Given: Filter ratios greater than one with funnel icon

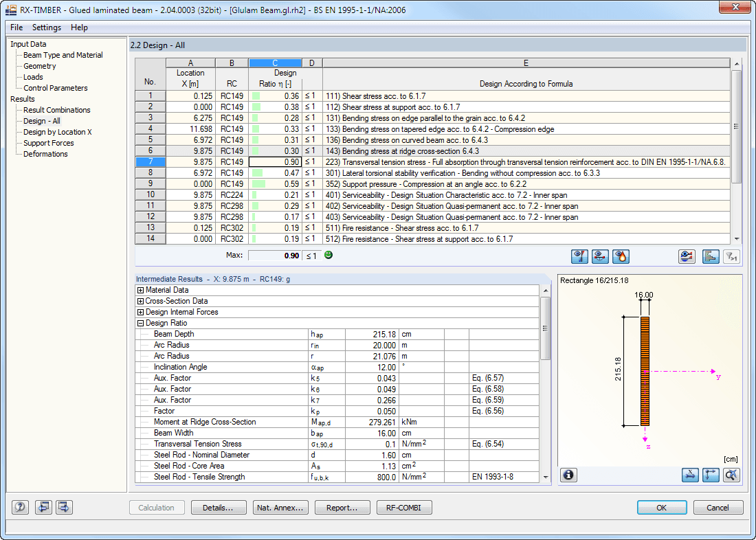Looking at the screenshot, I should coord(731,256).
